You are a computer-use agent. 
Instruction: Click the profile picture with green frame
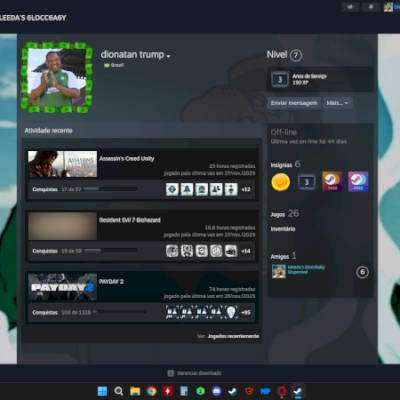click(x=57, y=77)
